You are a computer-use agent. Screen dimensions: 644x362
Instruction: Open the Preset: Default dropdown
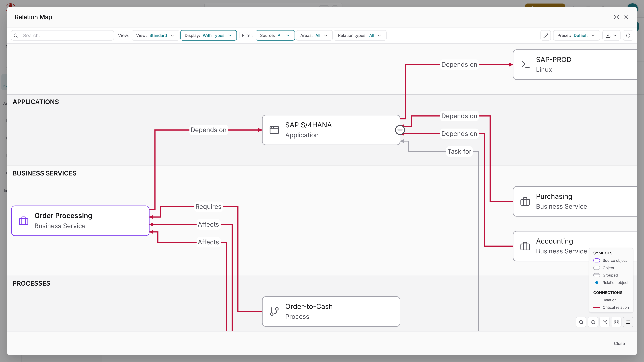[x=576, y=36]
